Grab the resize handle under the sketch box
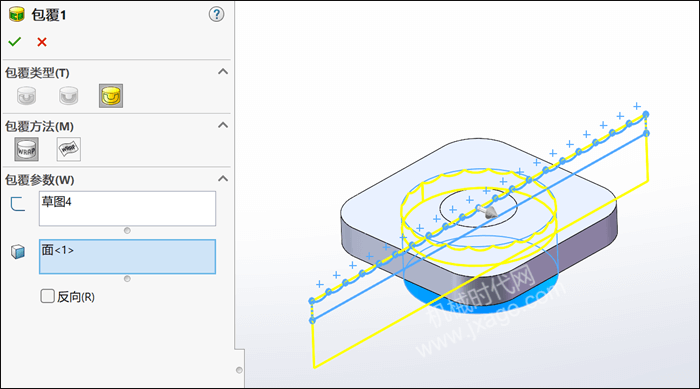The width and height of the screenshot is (700, 389). [127, 230]
